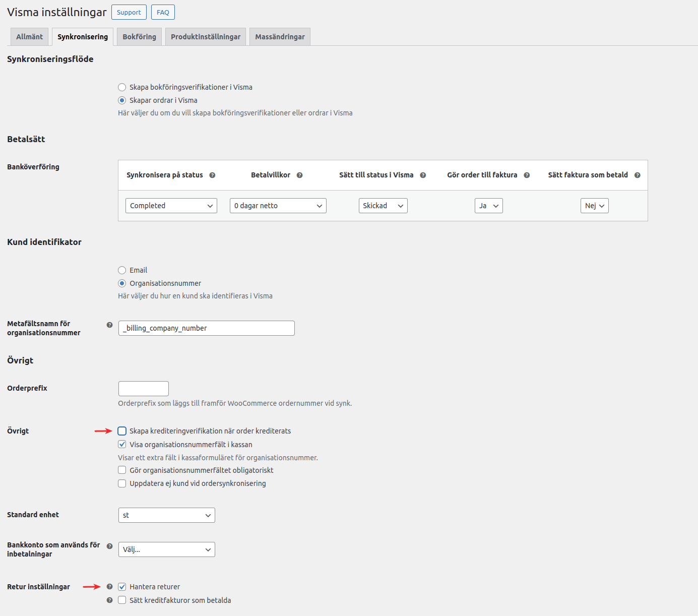Enable Skapa krediteringverifikation när order krediterats
Screen dimensions: 698x616
click(122, 431)
